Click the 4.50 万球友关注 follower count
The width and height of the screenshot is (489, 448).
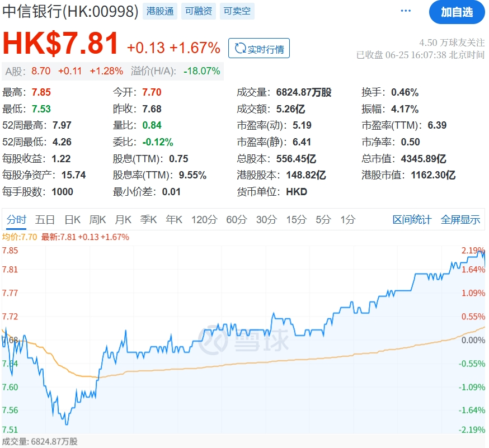[452, 43]
